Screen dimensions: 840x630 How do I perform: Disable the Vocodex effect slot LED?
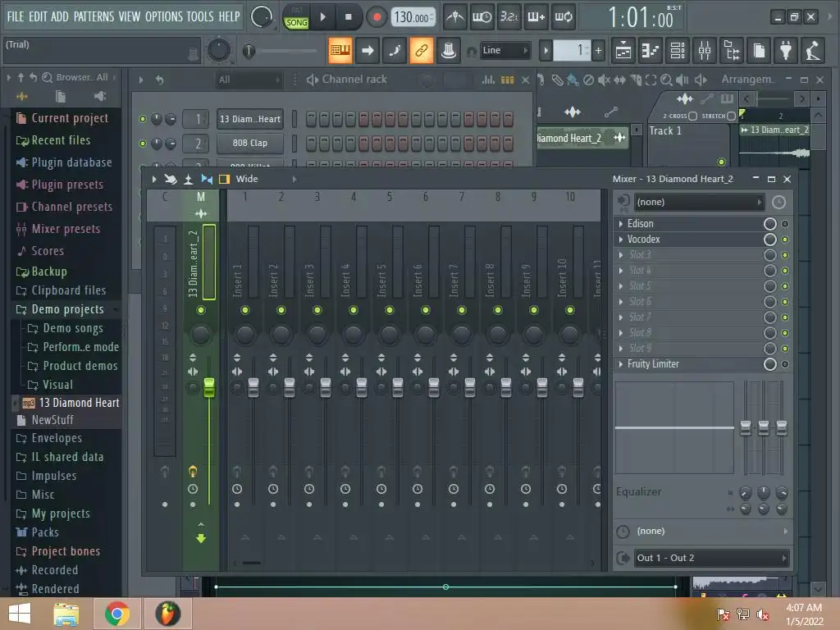[785, 240]
